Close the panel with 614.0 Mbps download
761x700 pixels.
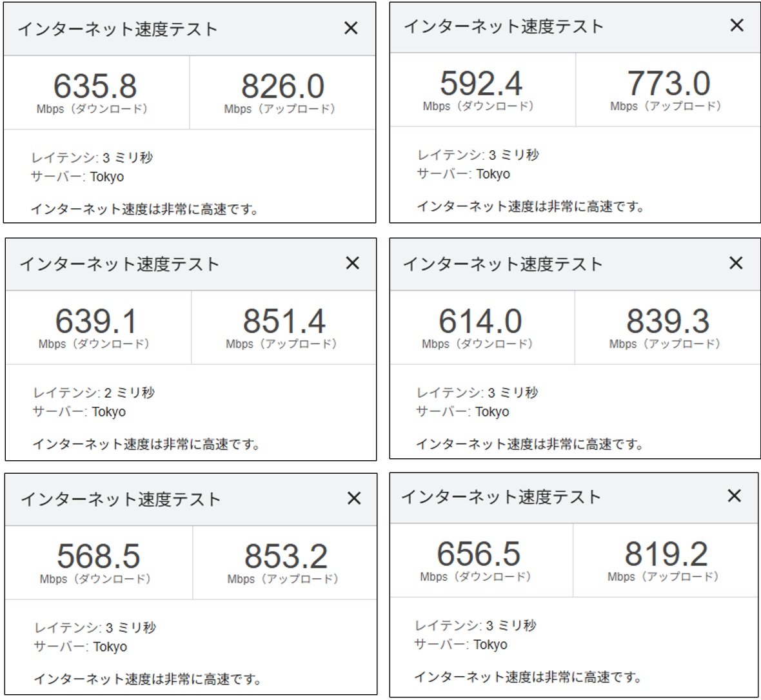[x=735, y=263]
